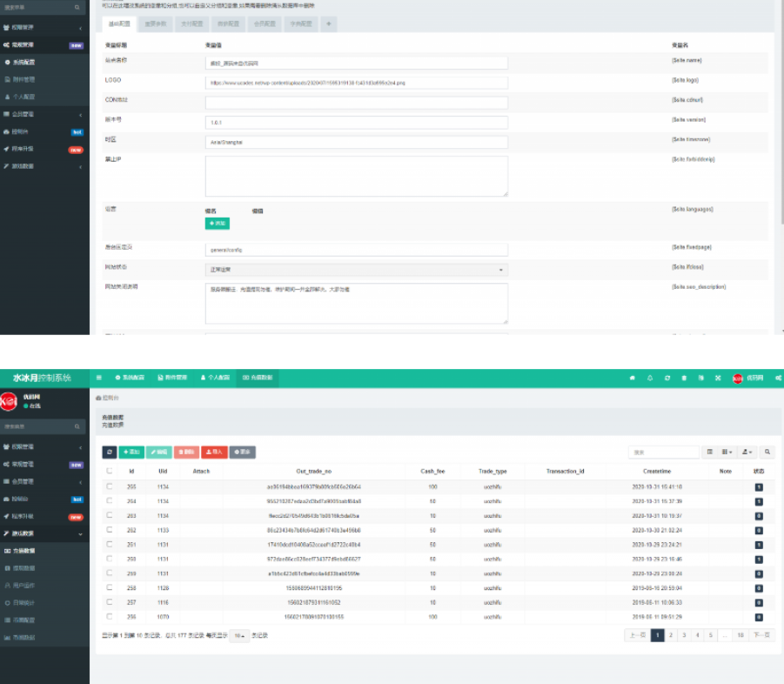Click the plus tab in config tab strip

(x=329, y=24)
